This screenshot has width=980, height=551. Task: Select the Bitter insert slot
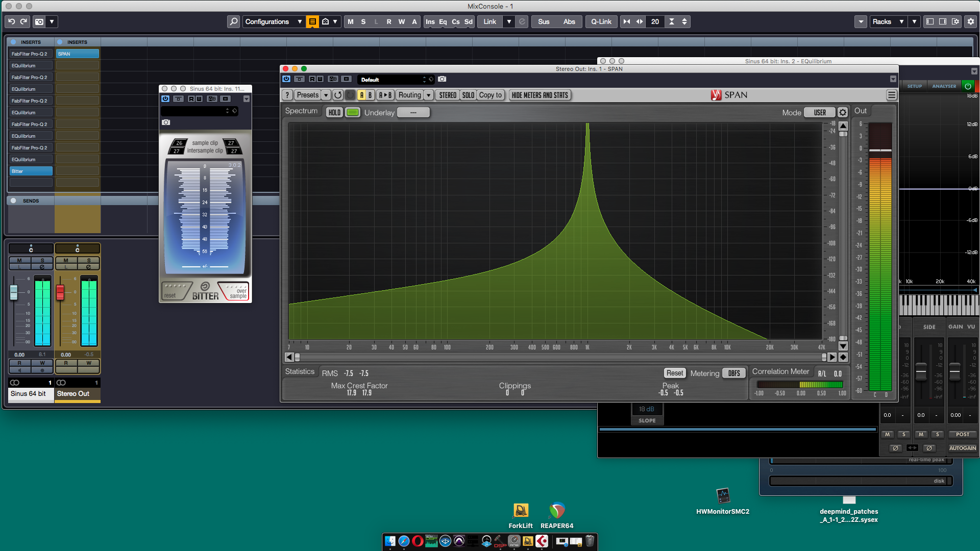pos(31,171)
